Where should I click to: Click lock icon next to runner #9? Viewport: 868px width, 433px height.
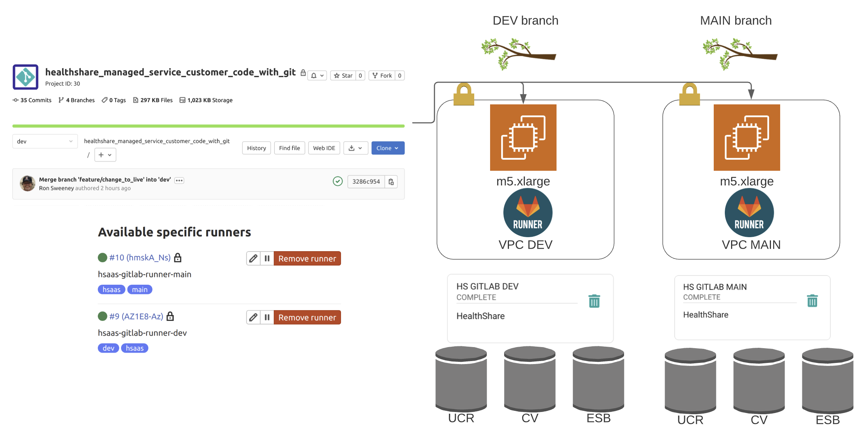pyautogui.click(x=170, y=316)
